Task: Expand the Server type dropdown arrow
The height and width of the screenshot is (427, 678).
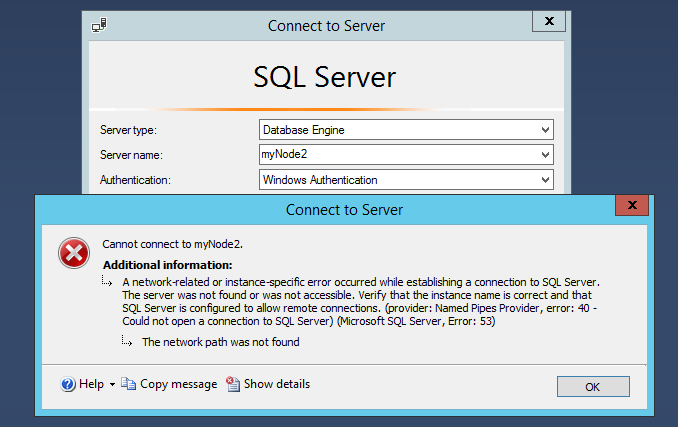Action: pos(545,130)
